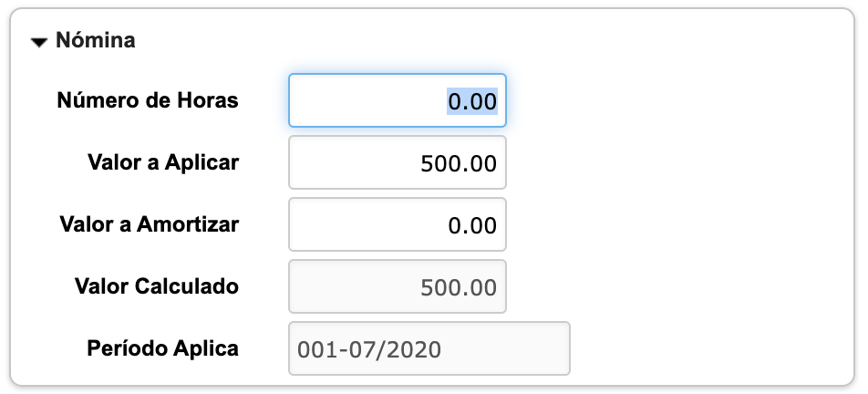868x394 pixels.
Task: Collapse the Nómina section triangle
Action: point(39,42)
